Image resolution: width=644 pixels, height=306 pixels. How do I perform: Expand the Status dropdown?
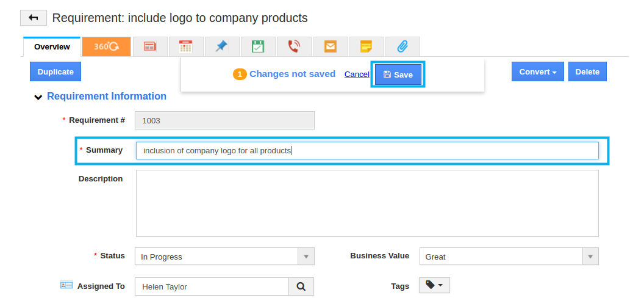pyautogui.click(x=306, y=257)
